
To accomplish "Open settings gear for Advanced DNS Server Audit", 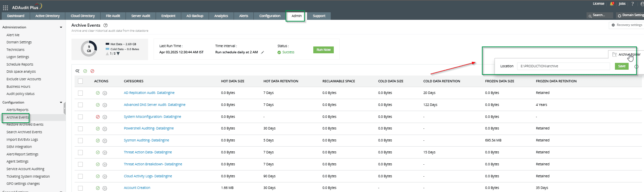I will [105, 105].
